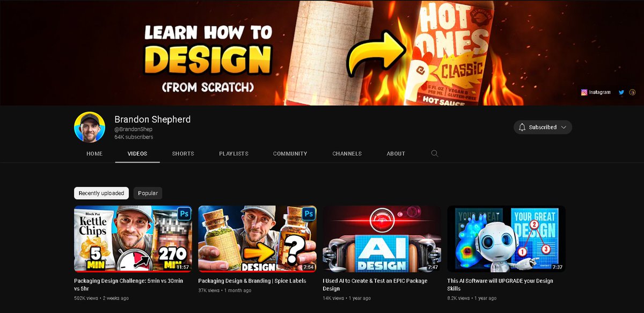The height and width of the screenshot is (313, 644).
Task: Click the '502K views' text
Action: (86, 298)
